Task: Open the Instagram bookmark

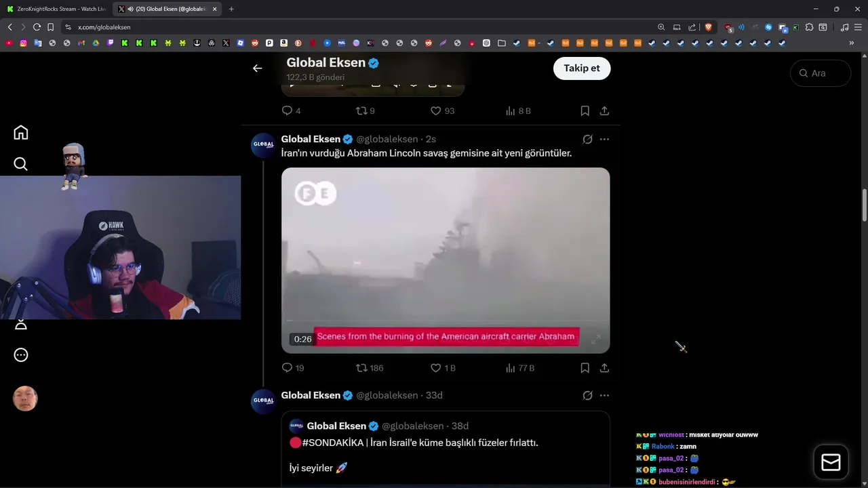Action: point(23,43)
